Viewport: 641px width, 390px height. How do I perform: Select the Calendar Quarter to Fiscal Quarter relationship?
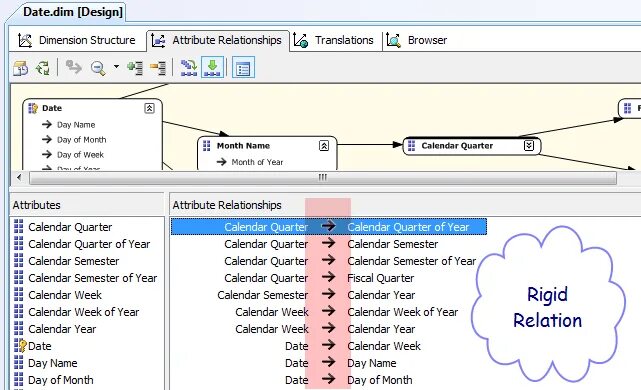point(319,278)
